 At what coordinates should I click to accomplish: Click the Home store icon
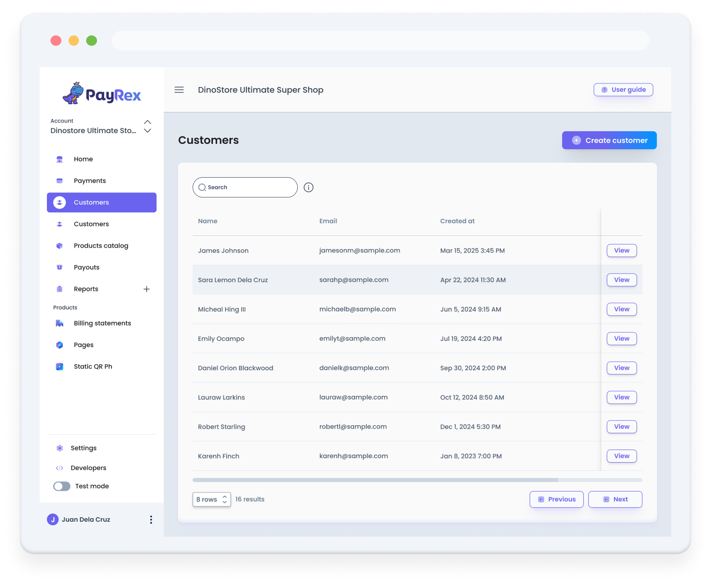[x=60, y=159]
